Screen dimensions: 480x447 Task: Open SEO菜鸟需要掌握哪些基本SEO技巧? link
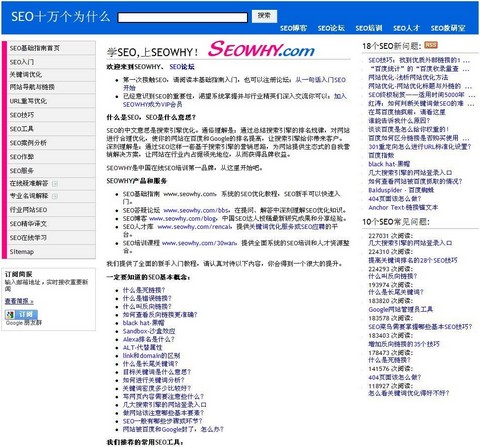point(420,327)
